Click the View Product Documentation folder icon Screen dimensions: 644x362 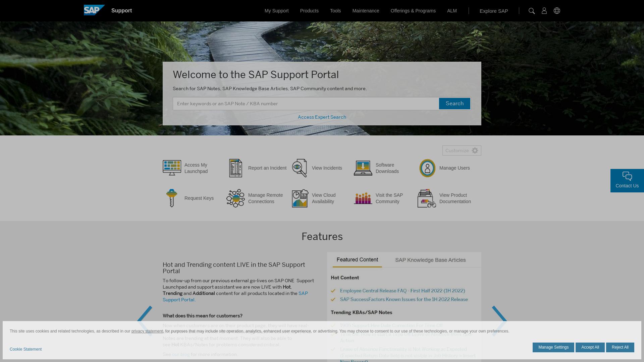coord(427,198)
